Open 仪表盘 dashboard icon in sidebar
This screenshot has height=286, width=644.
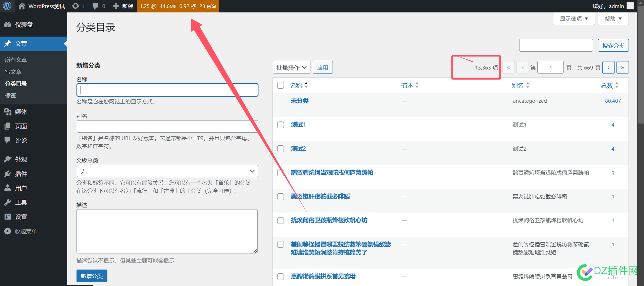click(x=7, y=25)
